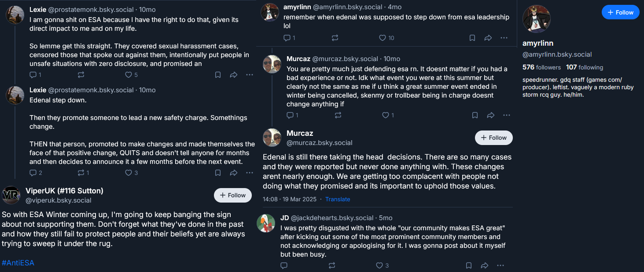Bookmark JD's post about ESA community

click(x=469, y=265)
